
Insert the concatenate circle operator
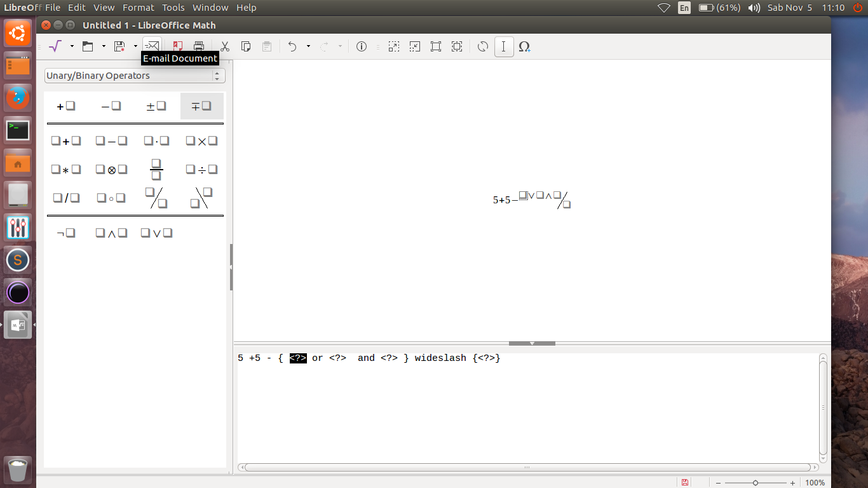[111, 198]
